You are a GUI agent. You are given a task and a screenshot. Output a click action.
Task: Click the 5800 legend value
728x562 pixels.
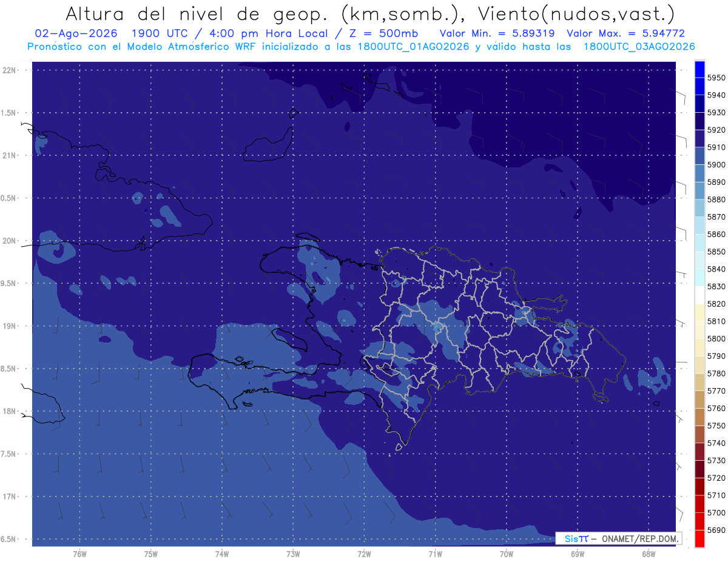click(716, 338)
